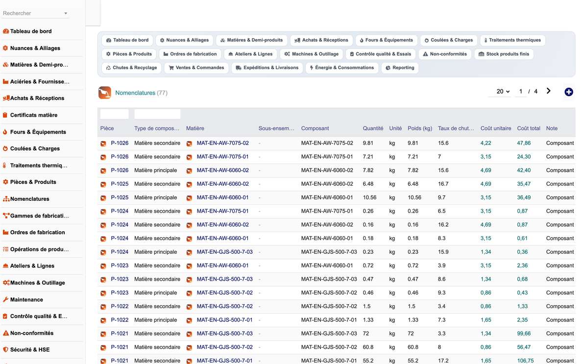Click Aciéries & Fournisseurs factory icon
Screen dimensions: 588x364
tap(6, 81)
